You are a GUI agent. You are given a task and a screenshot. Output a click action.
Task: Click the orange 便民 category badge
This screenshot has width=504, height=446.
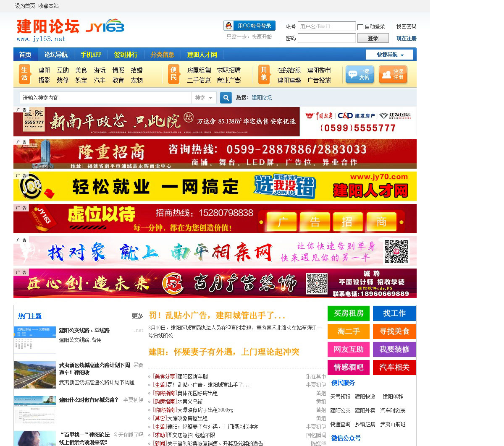[173, 74]
